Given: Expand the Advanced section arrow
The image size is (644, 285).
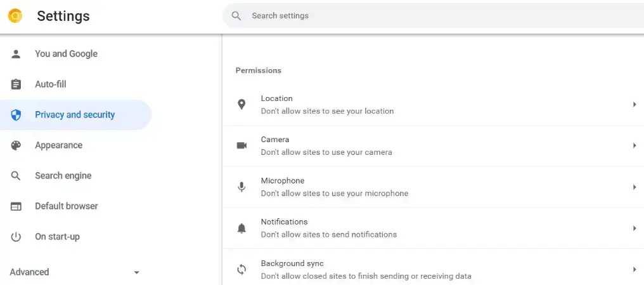Looking at the screenshot, I should click(x=136, y=272).
